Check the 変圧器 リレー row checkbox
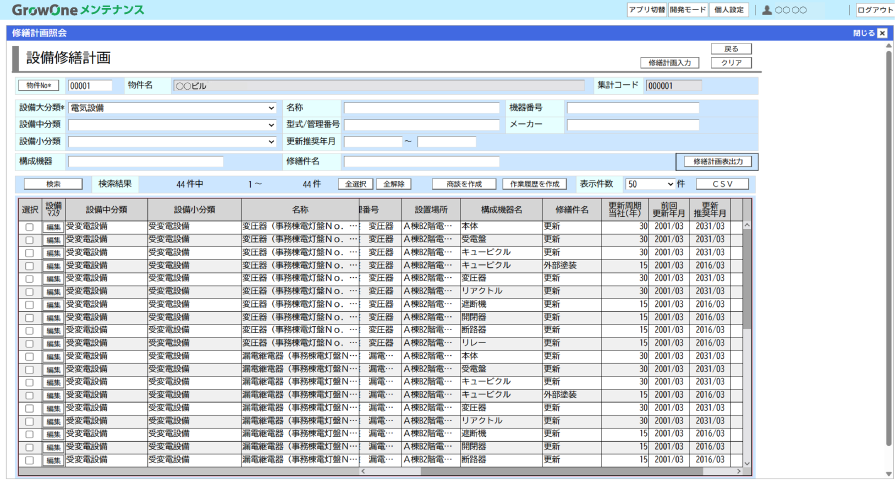 tap(30, 344)
